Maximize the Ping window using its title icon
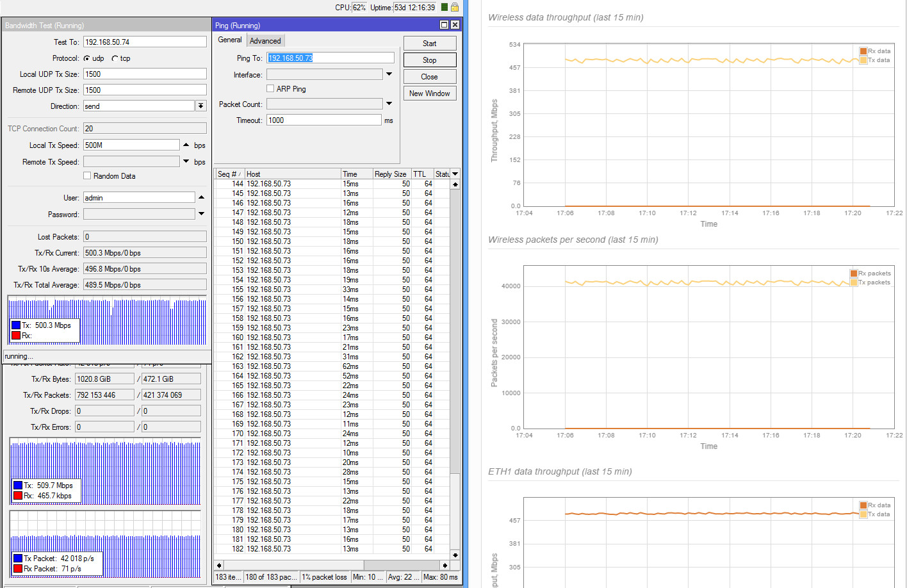The image size is (907, 588). (x=444, y=25)
